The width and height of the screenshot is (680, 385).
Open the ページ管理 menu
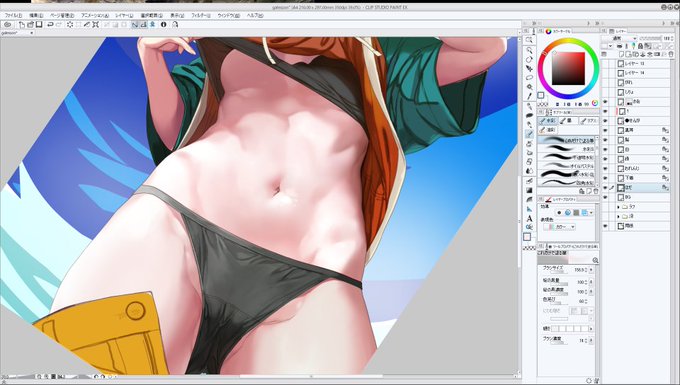click(62, 15)
